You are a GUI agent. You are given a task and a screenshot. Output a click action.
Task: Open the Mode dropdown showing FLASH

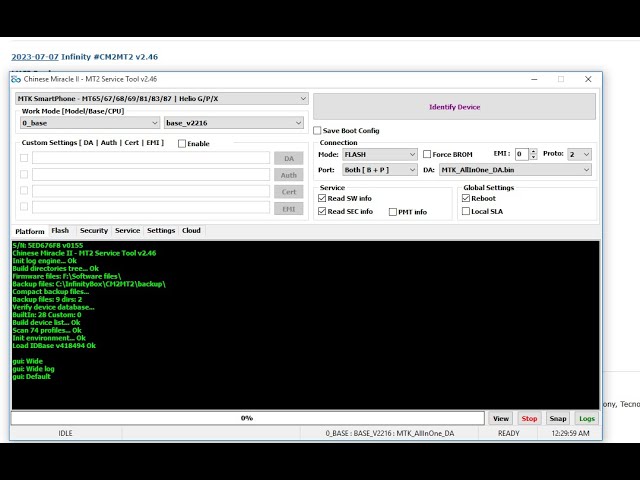tap(380, 154)
